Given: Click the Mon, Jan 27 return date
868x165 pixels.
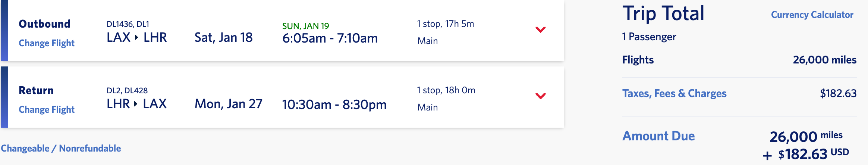Looking at the screenshot, I should coord(228,104).
